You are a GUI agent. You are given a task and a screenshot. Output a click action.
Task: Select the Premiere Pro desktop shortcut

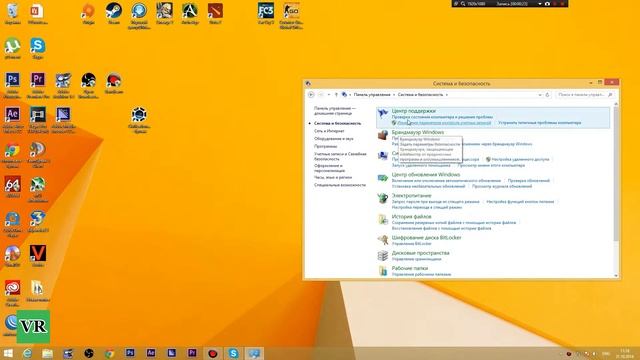[38, 84]
